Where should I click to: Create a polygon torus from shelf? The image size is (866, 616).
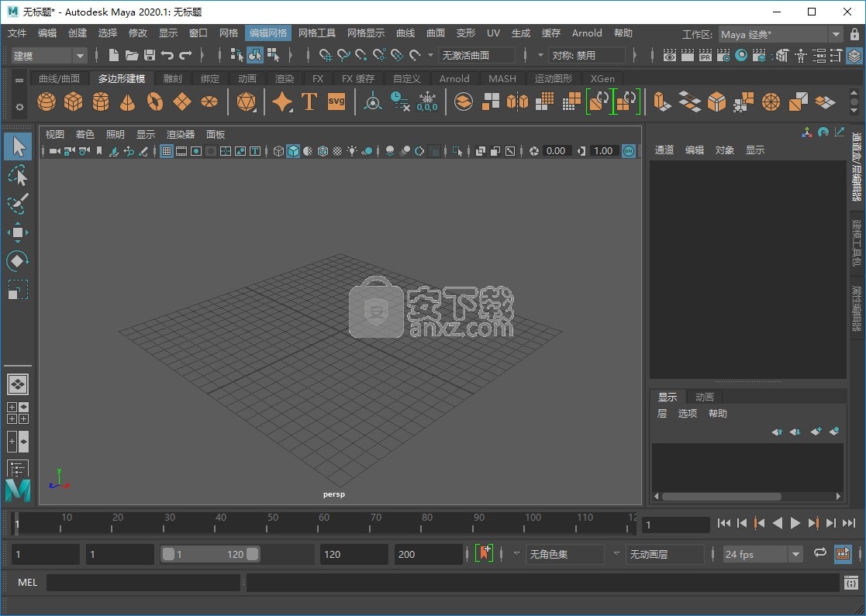click(154, 102)
